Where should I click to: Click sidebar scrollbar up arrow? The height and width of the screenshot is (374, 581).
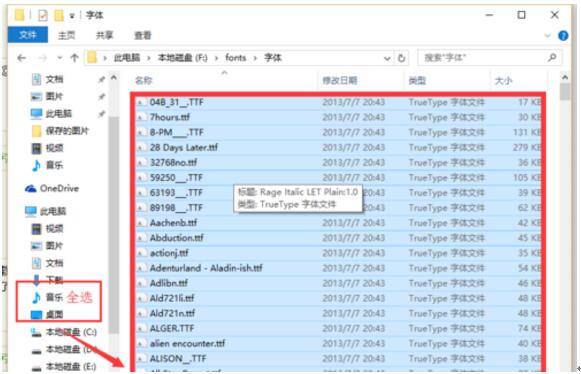click(114, 78)
